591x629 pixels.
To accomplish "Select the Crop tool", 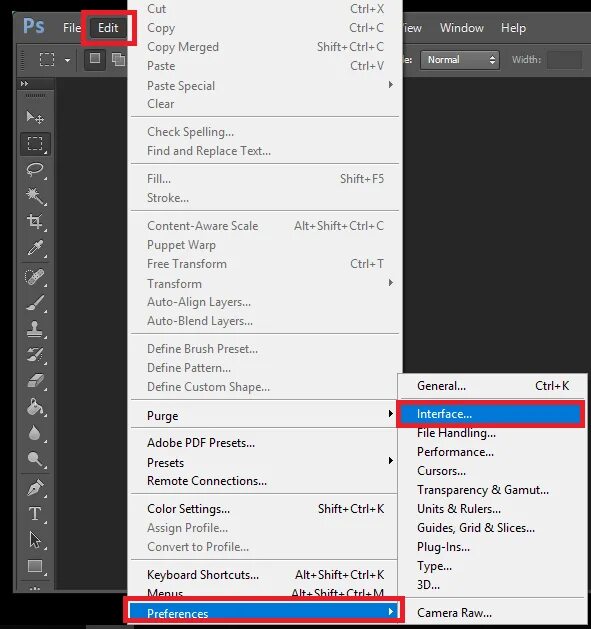I will (x=35, y=221).
